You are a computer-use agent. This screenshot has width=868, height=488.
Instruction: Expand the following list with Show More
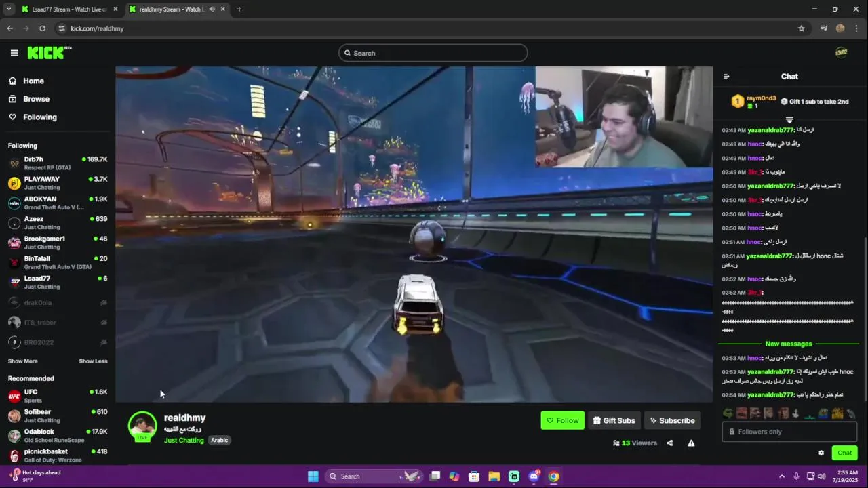(x=23, y=361)
